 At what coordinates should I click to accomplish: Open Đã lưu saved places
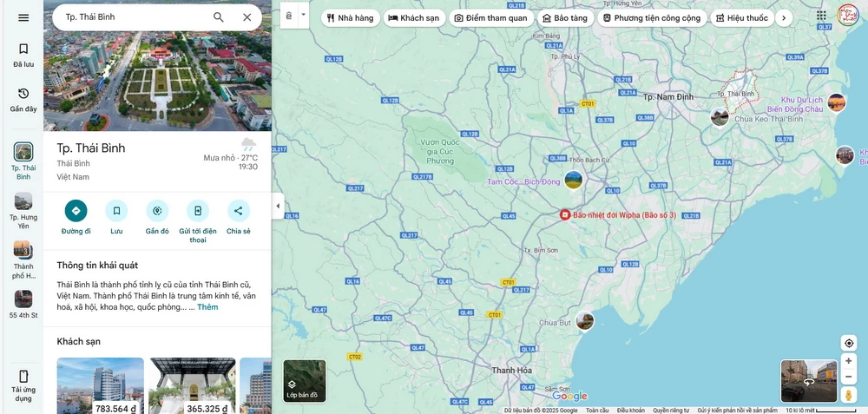pos(23,55)
